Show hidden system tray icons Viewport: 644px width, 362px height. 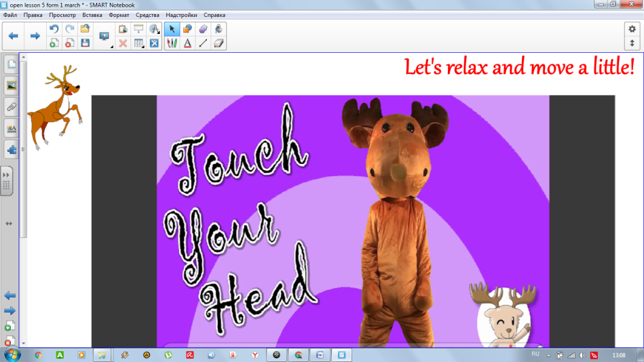click(548, 355)
